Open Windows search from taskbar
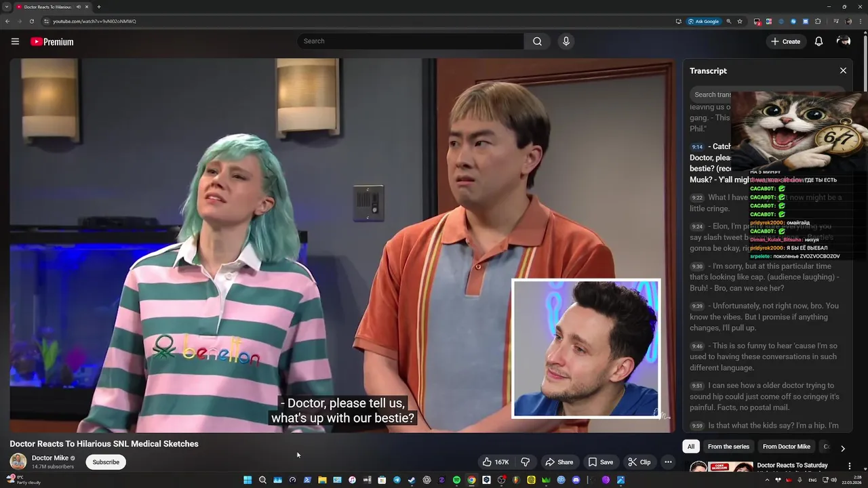The image size is (868, 488). click(x=262, y=480)
